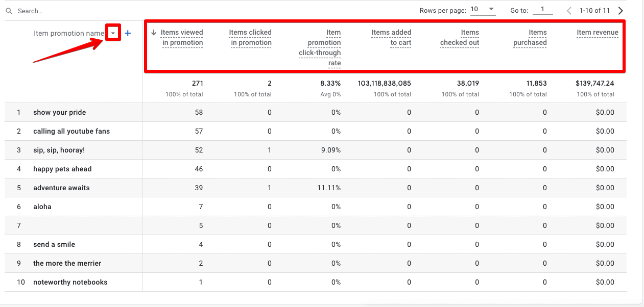Select the calling all youtube fans row
644x307 pixels.
point(71,131)
